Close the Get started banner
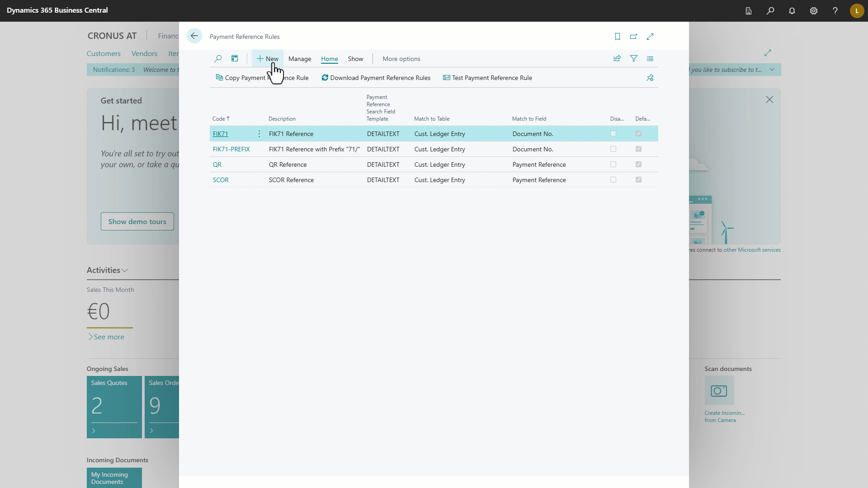 [769, 99]
